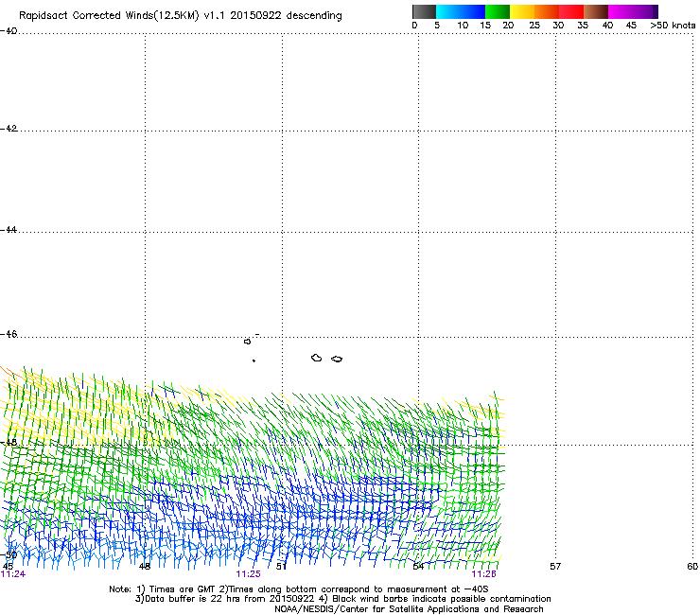The image size is (700, 615).
Task: Click the eastern island of the adjacent island pair
Action: [x=337, y=359]
